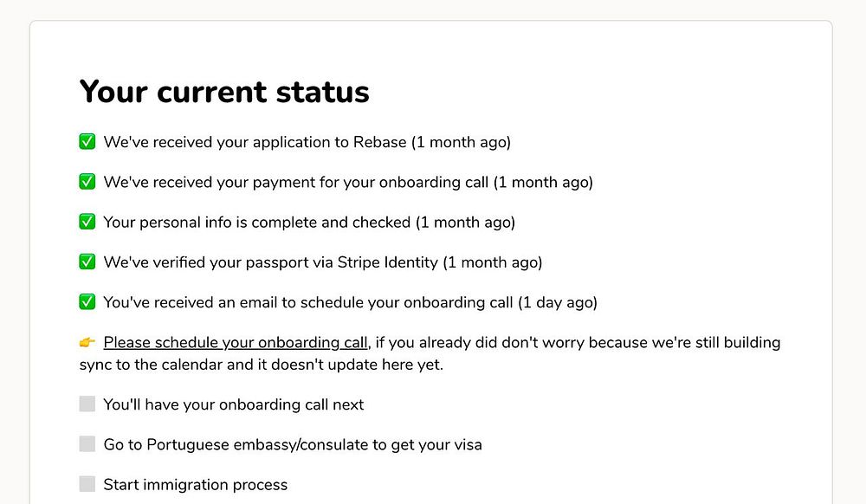
Task: Click 'We've received your payment' status text
Action: point(348,182)
